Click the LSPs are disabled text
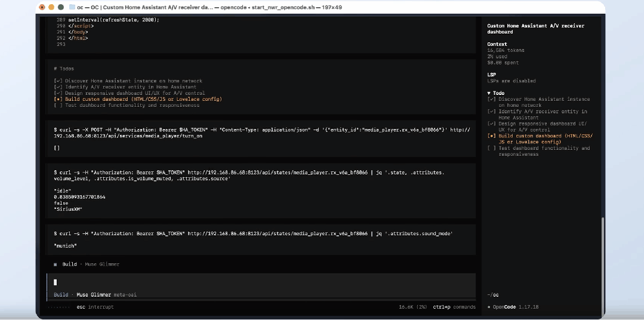 (x=511, y=81)
